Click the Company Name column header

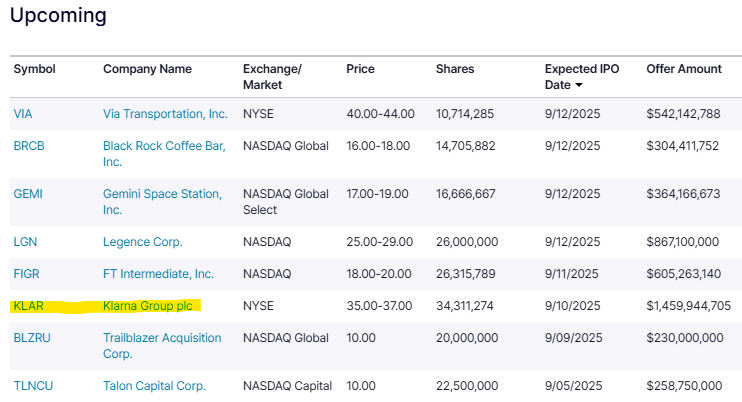click(147, 69)
